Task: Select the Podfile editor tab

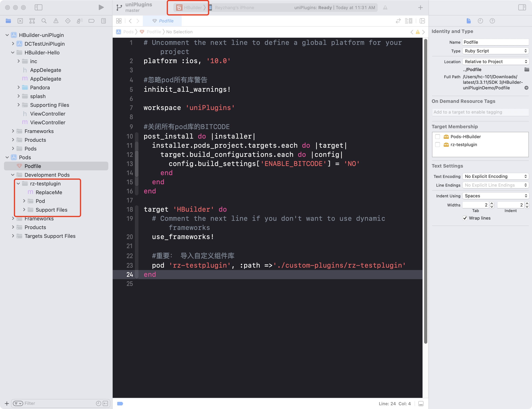Action: 162,21
